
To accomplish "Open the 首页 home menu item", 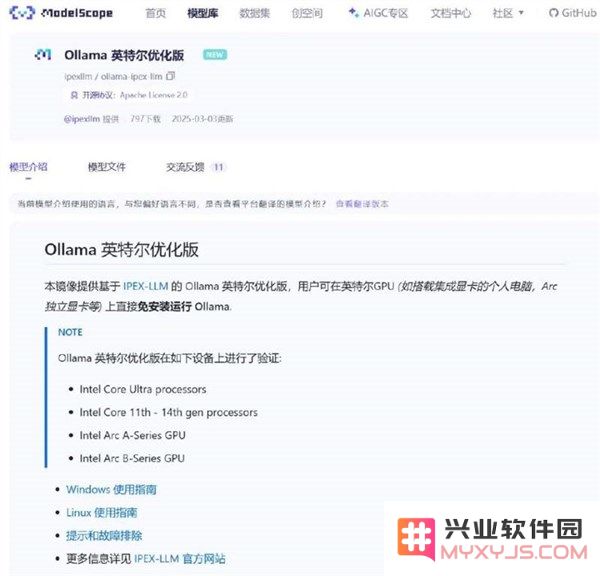I will tap(156, 13).
